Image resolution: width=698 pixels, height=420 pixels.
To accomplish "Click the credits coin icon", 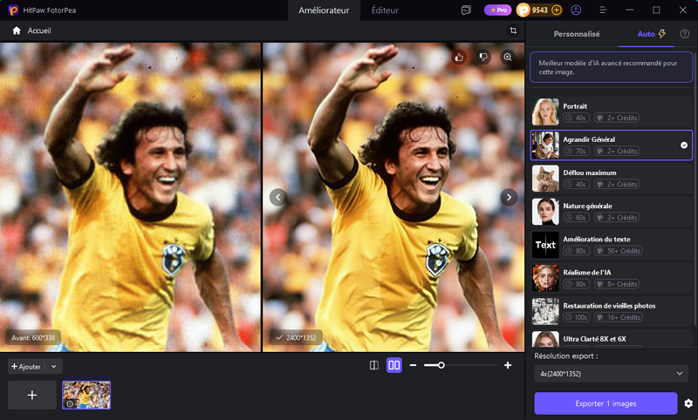I will coord(524,10).
